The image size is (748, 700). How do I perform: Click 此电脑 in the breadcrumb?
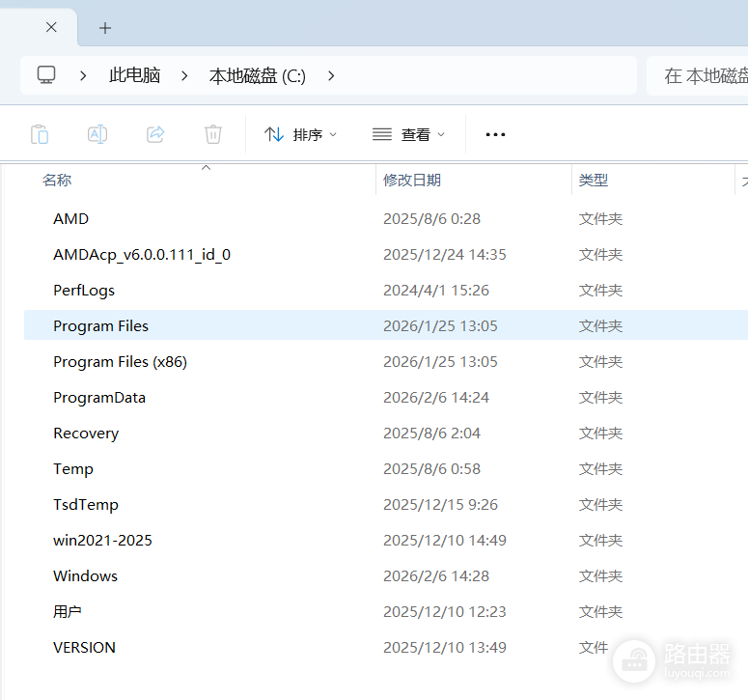134,75
